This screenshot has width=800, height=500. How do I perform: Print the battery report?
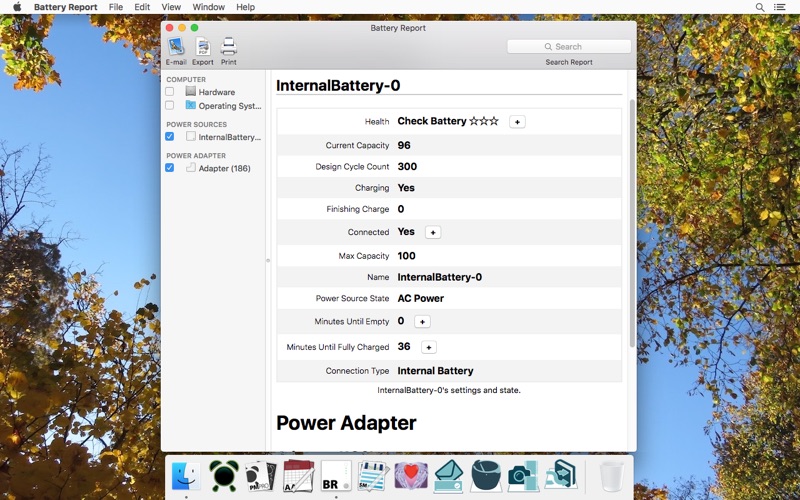tap(229, 46)
